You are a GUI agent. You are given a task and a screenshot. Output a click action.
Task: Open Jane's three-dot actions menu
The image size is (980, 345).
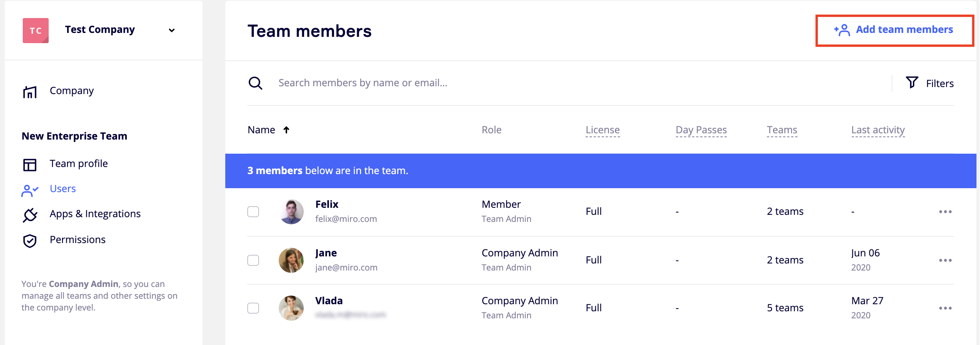pyautogui.click(x=945, y=260)
